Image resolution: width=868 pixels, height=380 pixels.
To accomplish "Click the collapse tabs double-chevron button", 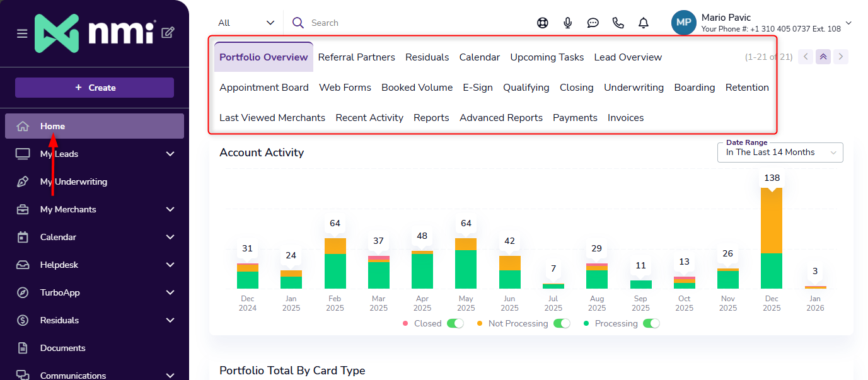I will (823, 57).
